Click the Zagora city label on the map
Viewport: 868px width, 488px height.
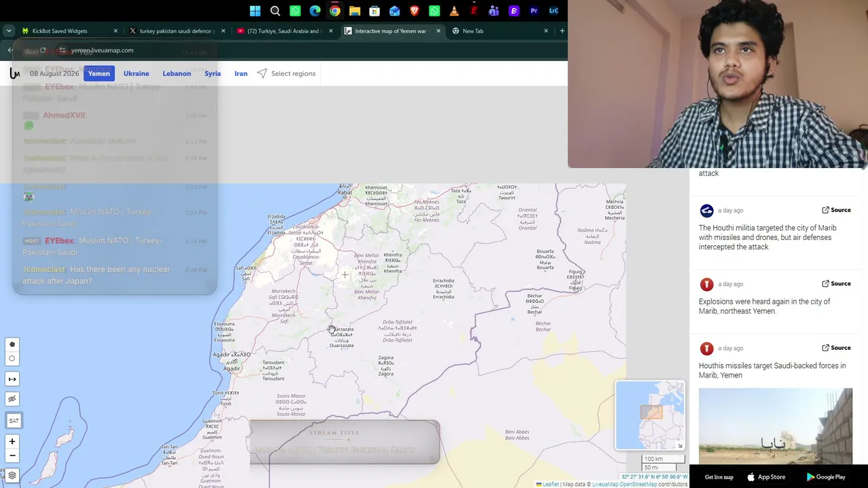click(386, 365)
